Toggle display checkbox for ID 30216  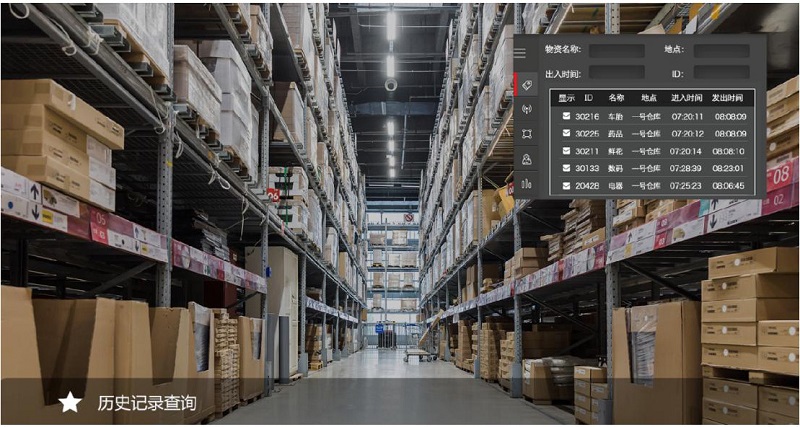coord(566,116)
